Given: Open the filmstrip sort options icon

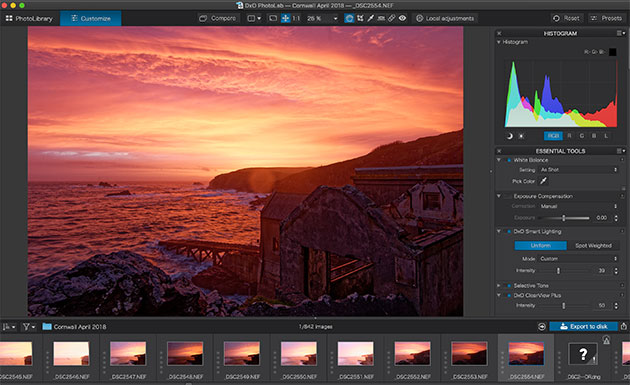Looking at the screenshot, I should (x=9, y=327).
